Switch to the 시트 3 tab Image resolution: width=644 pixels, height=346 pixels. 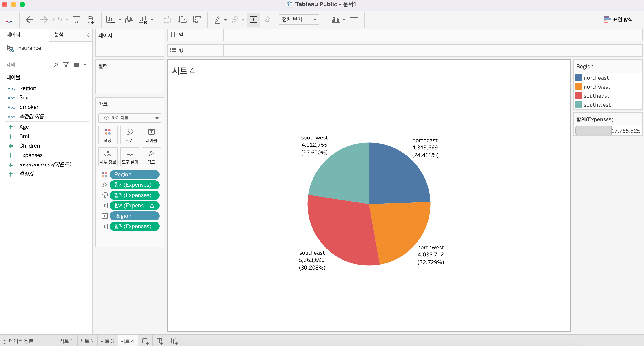[x=107, y=341]
